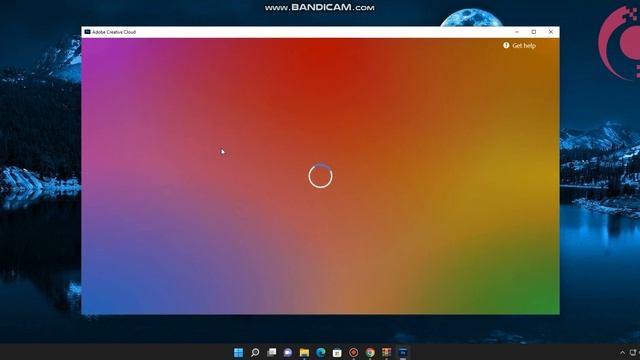This screenshot has width=640, height=360.
Task: Maximize the Adobe Creative Cloud window
Action: coord(533,32)
